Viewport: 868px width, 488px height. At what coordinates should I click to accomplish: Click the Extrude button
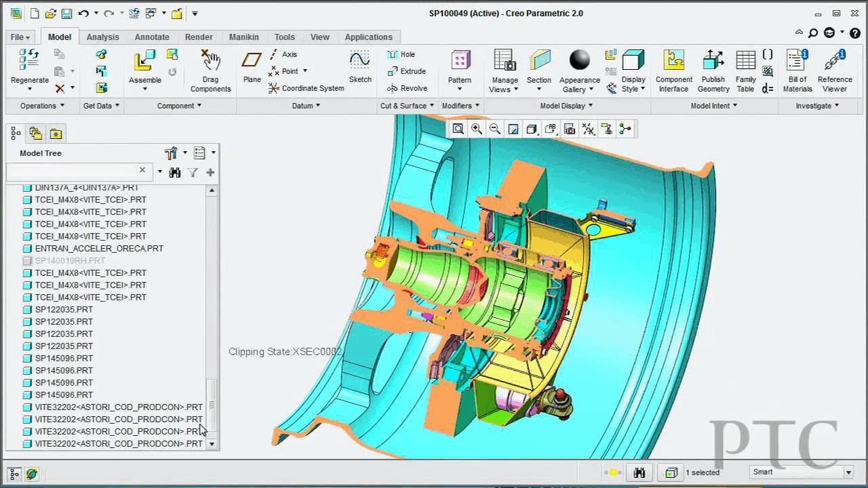(x=406, y=71)
